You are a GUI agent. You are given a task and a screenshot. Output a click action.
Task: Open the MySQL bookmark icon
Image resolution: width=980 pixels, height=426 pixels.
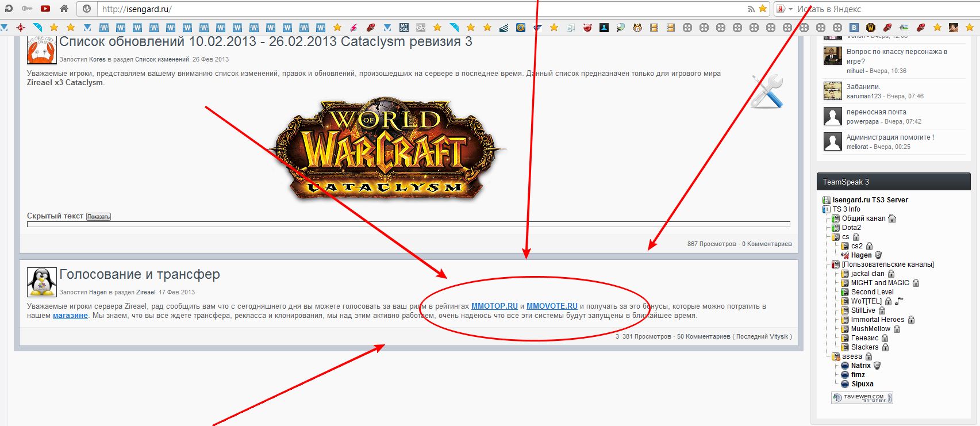pos(404,27)
